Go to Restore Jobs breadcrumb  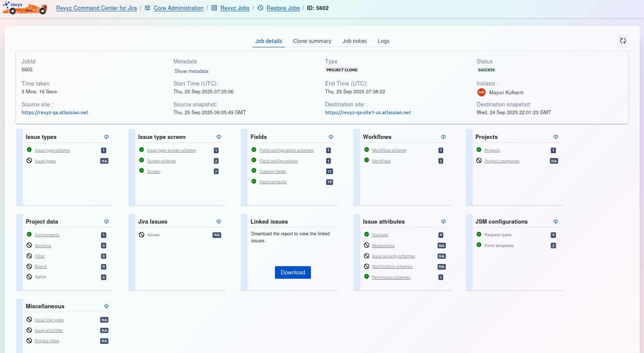pyautogui.click(x=283, y=8)
